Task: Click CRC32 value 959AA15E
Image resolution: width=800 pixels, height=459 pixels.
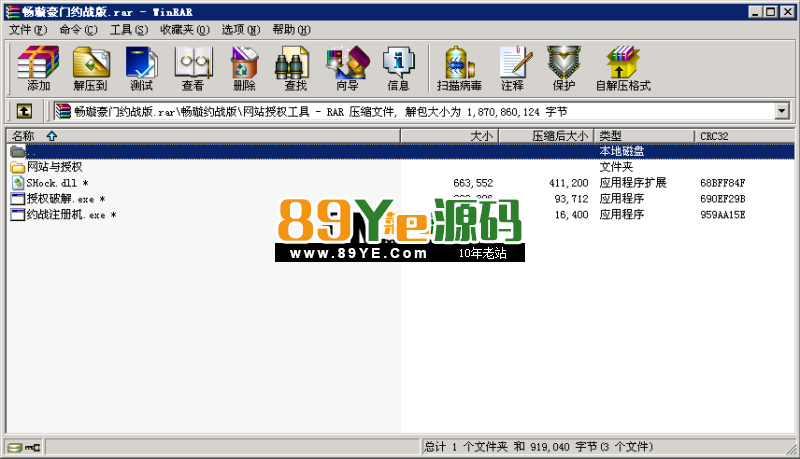Action: click(x=722, y=215)
